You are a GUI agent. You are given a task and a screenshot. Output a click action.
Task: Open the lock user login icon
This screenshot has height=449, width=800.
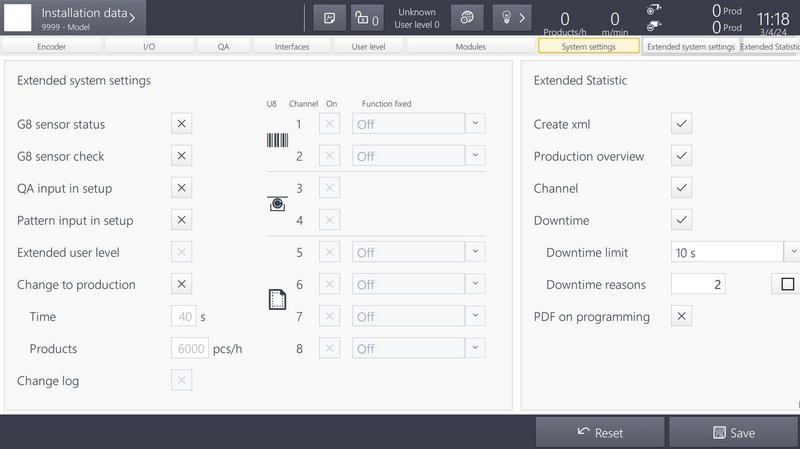click(367, 18)
